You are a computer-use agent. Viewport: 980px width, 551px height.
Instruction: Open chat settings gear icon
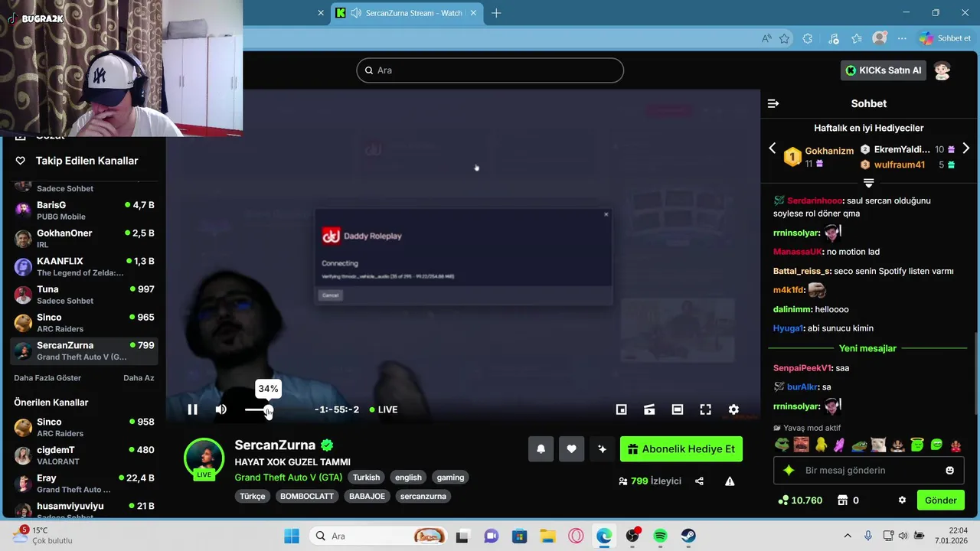pyautogui.click(x=902, y=500)
